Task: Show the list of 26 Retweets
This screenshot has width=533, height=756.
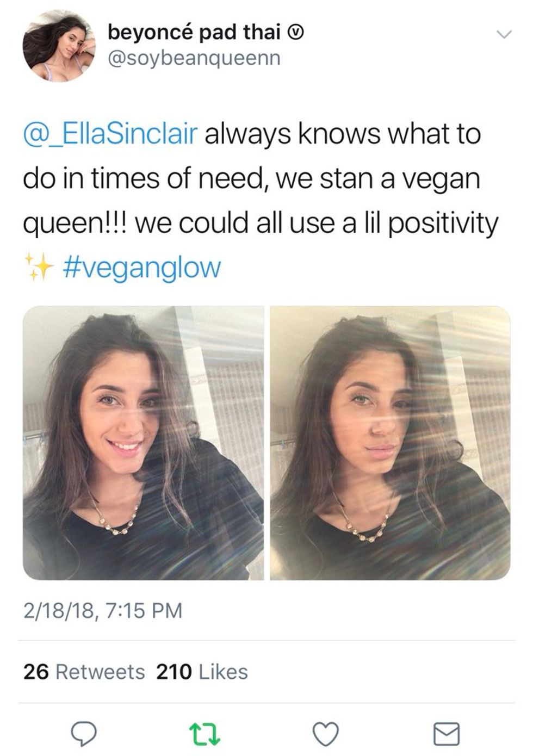Action: tap(84, 672)
